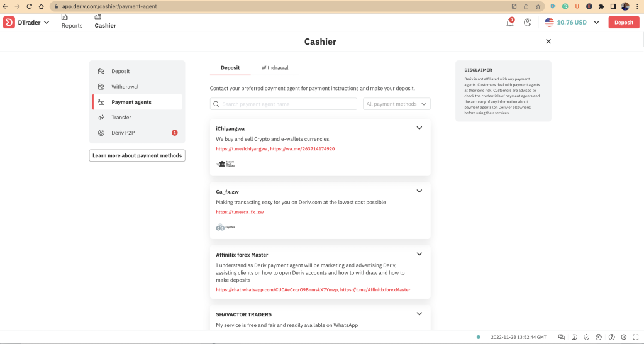Click the green network status dot
Image resolution: width=644 pixels, height=344 pixels.
[x=479, y=337]
